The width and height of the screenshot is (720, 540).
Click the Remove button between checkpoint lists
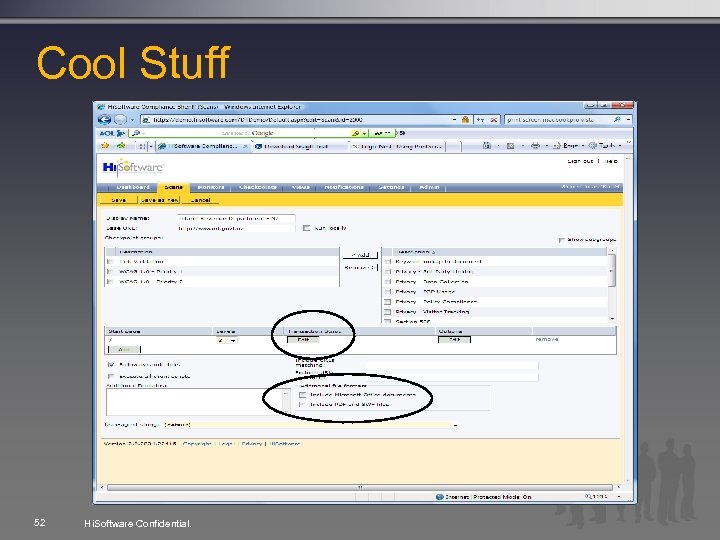pos(360,268)
